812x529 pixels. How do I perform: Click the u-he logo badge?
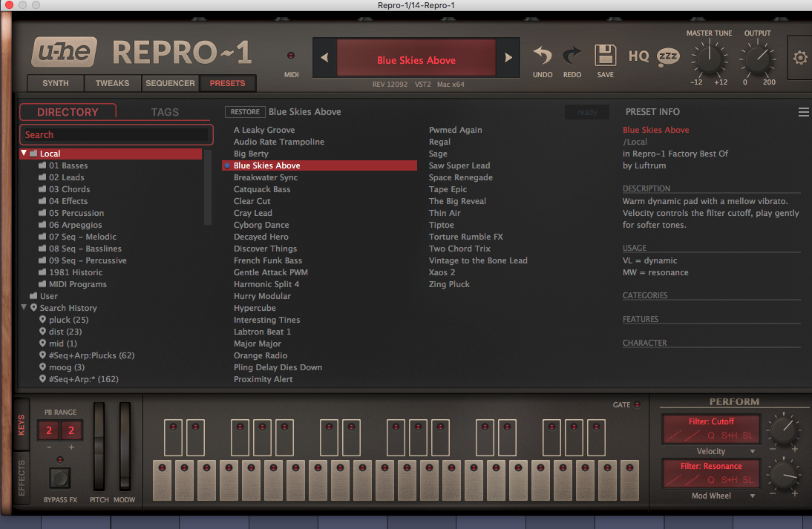coord(65,52)
